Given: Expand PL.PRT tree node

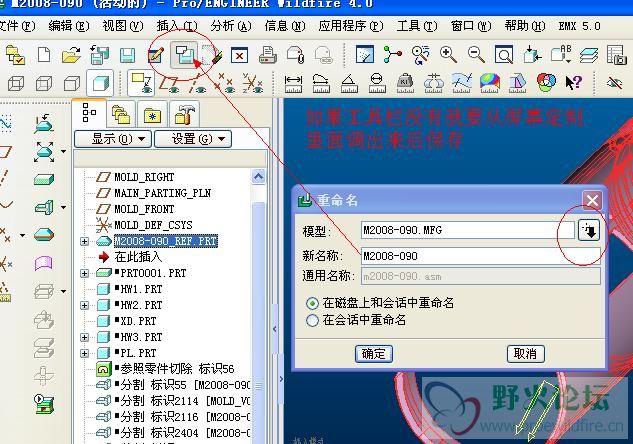Looking at the screenshot, I should [x=84, y=353].
